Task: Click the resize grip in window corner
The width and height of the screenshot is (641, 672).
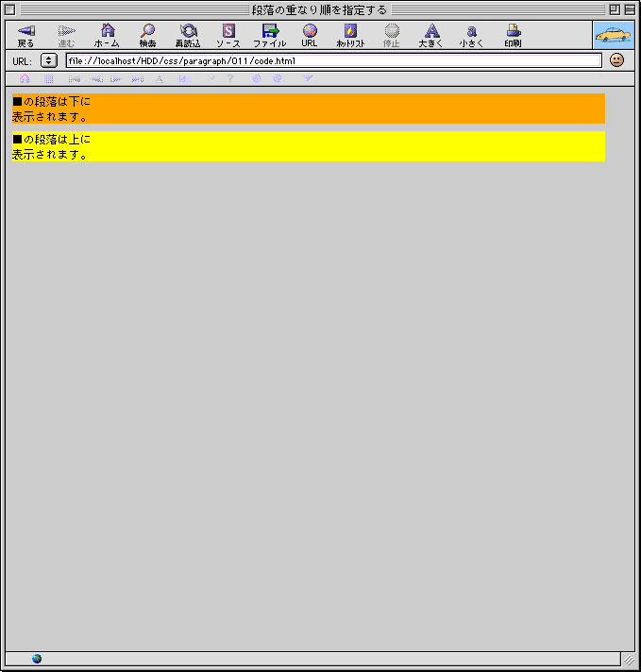Action: pos(629,660)
